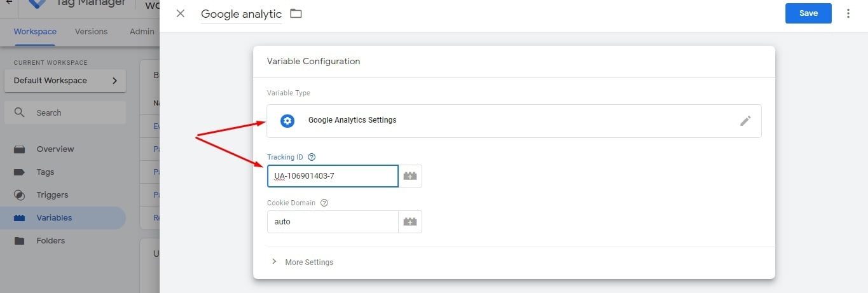This screenshot has width=868, height=293.
Task: Click the Cookie Domain field containing auto
Action: 333,222
